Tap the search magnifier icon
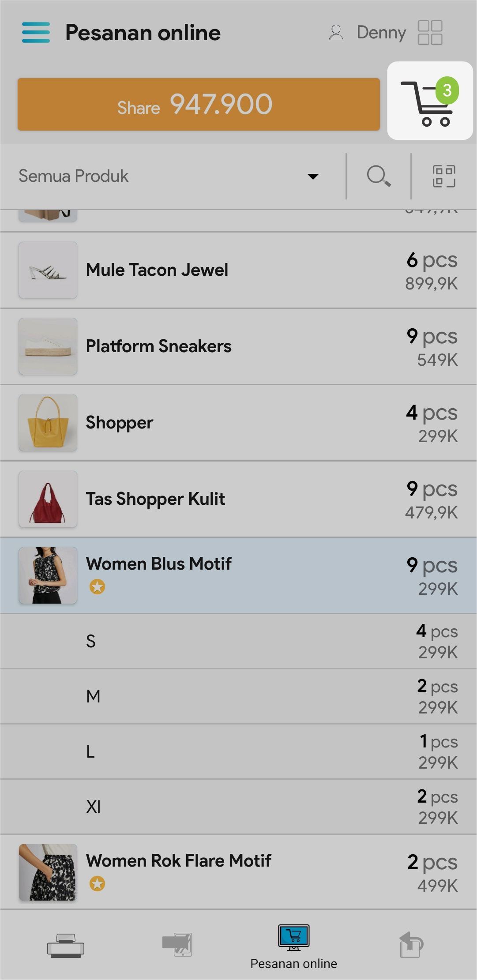Viewport: 477px width, 980px height. tap(378, 176)
